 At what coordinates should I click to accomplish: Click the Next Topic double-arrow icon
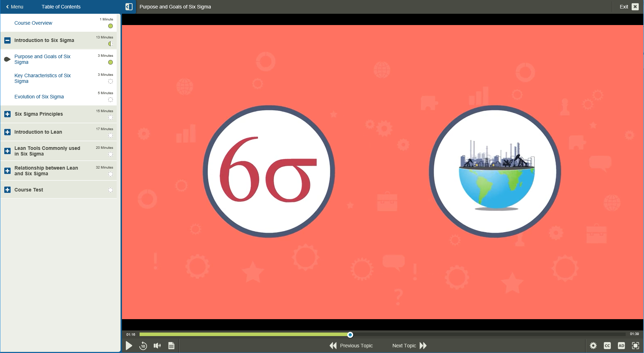(423, 346)
